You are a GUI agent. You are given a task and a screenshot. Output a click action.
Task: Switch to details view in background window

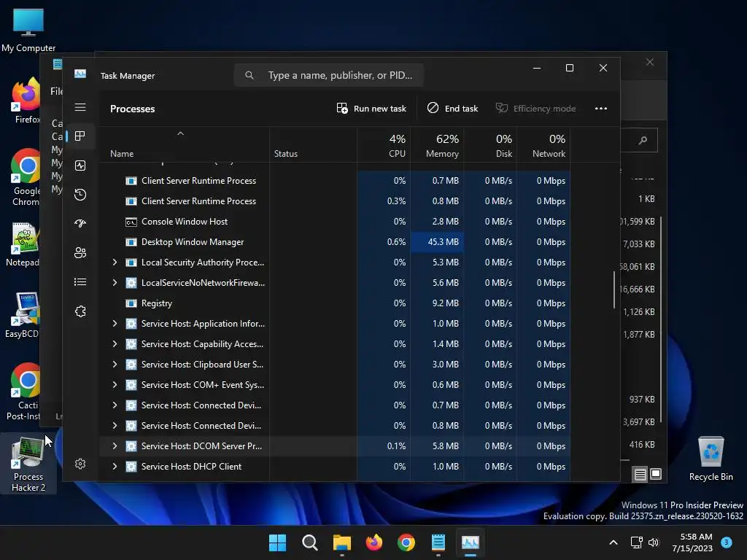point(640,474)
